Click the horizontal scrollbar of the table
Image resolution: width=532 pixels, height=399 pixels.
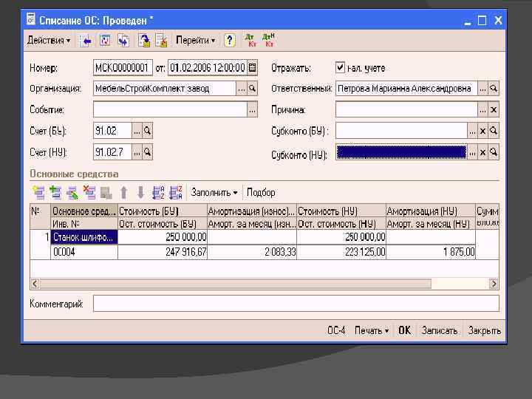[236, 283]
